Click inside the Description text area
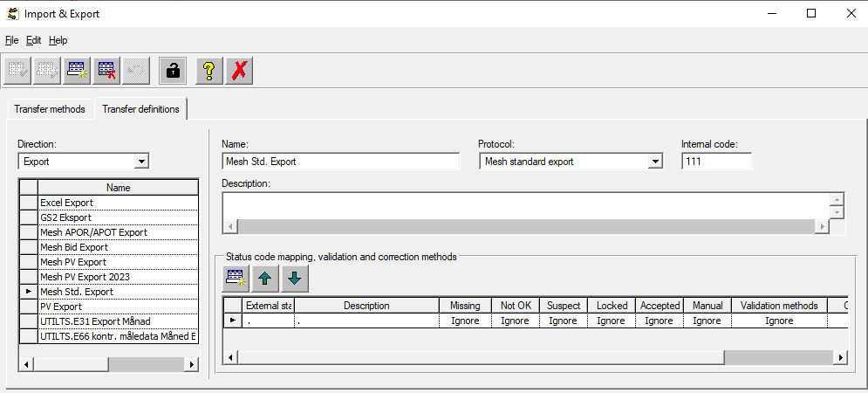This screenshot has width=868, height=393. [x=526, y=207]
